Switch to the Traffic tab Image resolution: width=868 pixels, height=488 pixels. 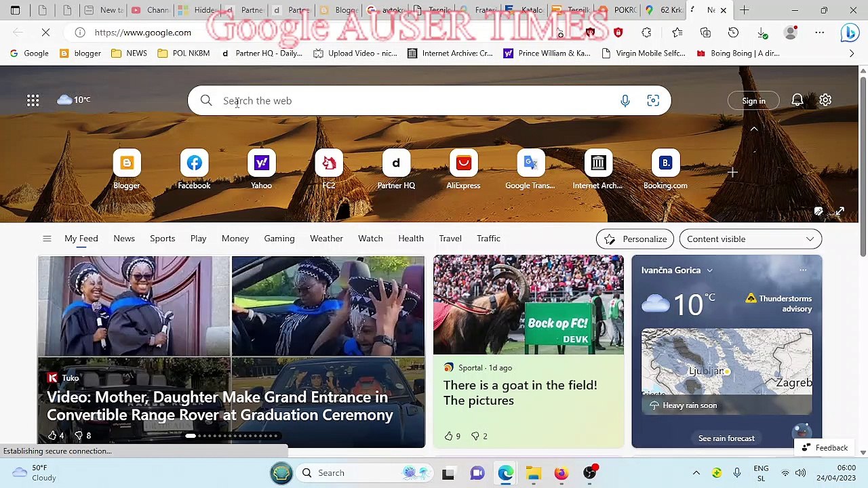pos(488,239)
